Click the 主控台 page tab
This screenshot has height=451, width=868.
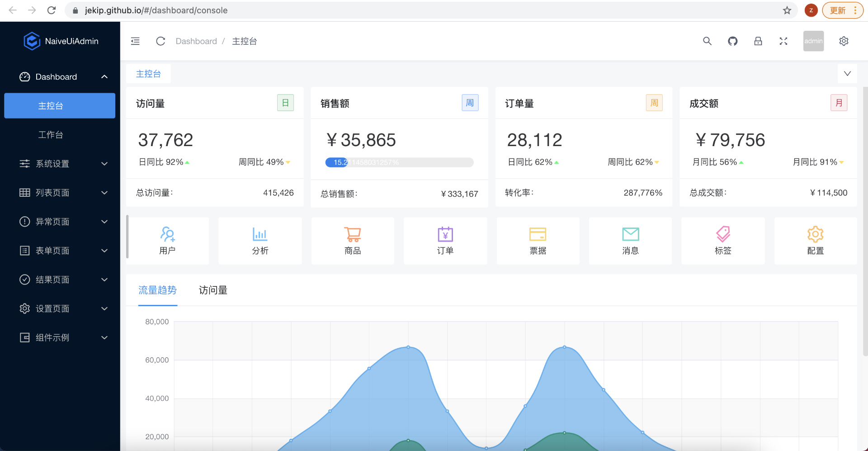tap(148, 74)
